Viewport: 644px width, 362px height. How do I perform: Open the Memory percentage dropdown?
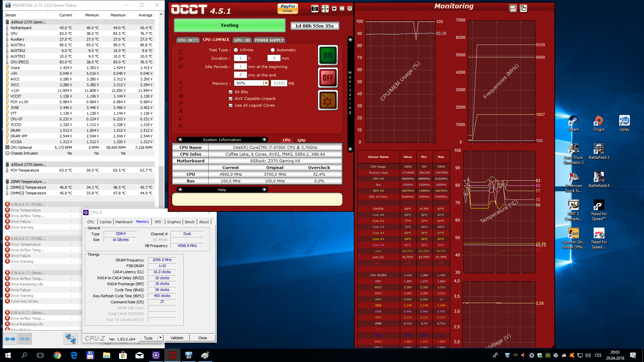coord(266,83)
